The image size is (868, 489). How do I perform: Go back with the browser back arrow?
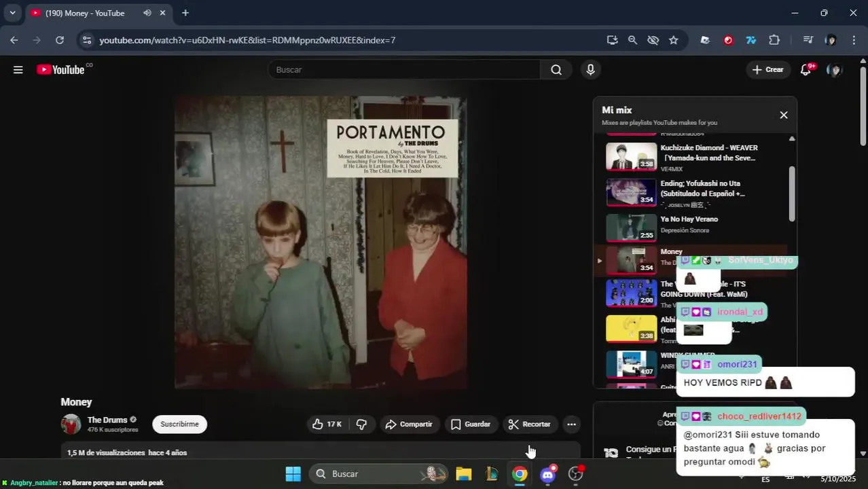(x=14, y=40)
